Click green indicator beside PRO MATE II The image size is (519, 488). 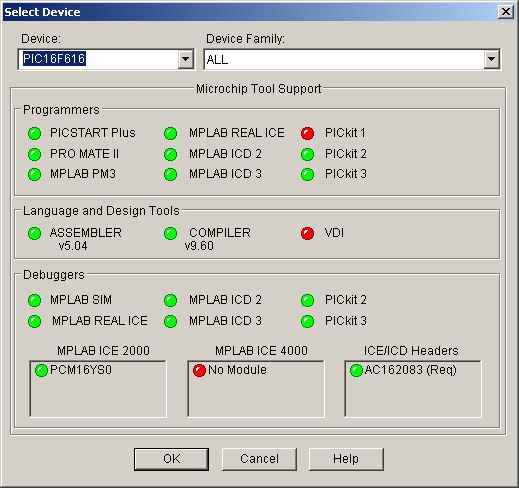[34, 154]
